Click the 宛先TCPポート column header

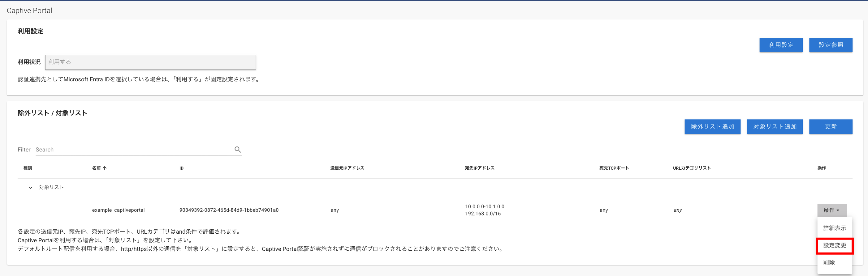(614, 168)
